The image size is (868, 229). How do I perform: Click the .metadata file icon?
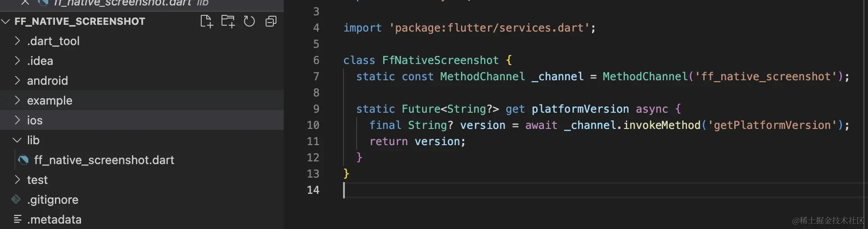point(18,219)
